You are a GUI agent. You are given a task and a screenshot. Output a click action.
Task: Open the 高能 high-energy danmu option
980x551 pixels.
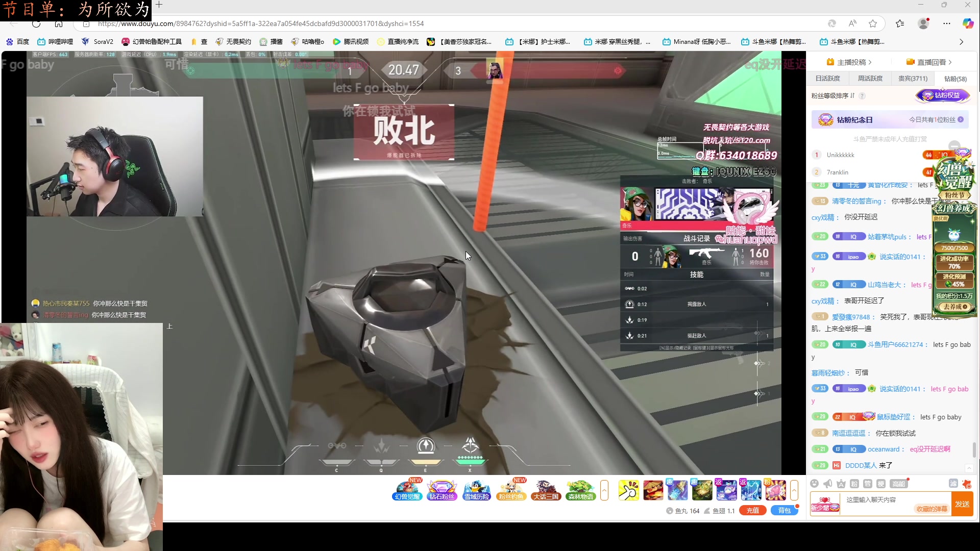[x=899, y=484]
